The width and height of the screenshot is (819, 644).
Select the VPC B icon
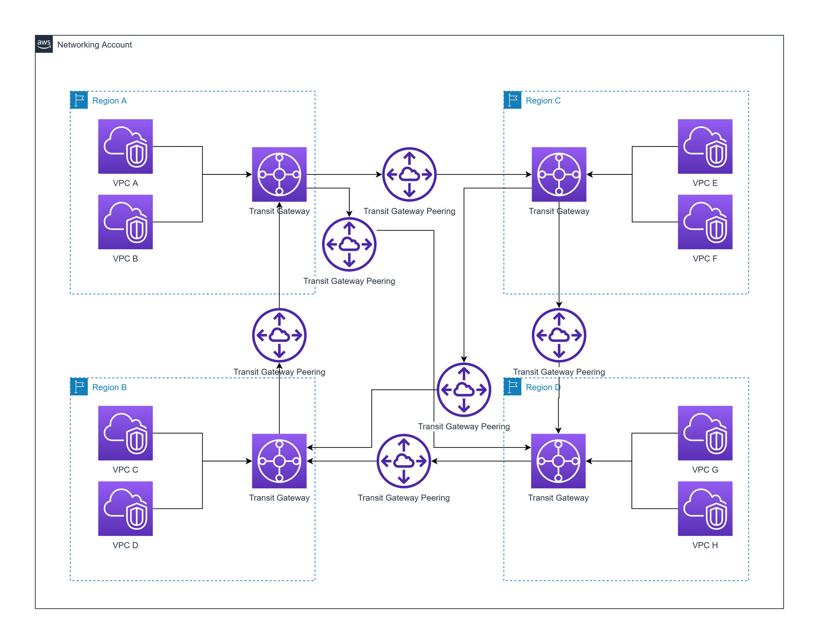125,222
